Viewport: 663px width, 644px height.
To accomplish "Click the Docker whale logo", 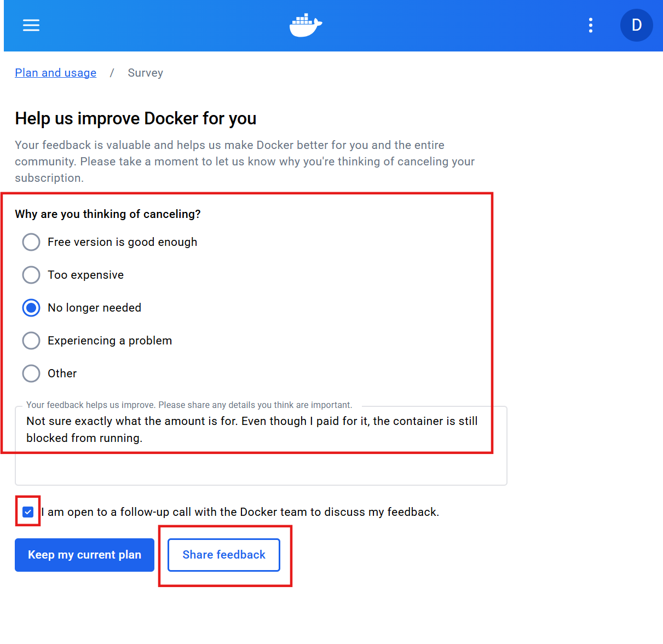I will coord(305,25).
